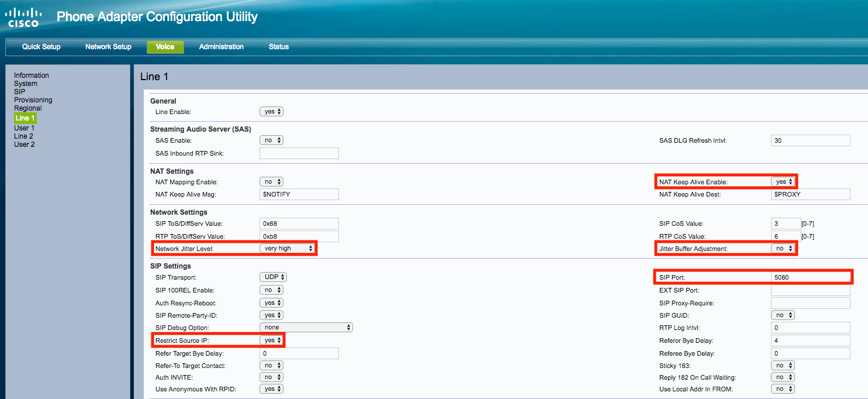Click the Cisco logo
868x399 pixels.
click(x=24, y=17)
